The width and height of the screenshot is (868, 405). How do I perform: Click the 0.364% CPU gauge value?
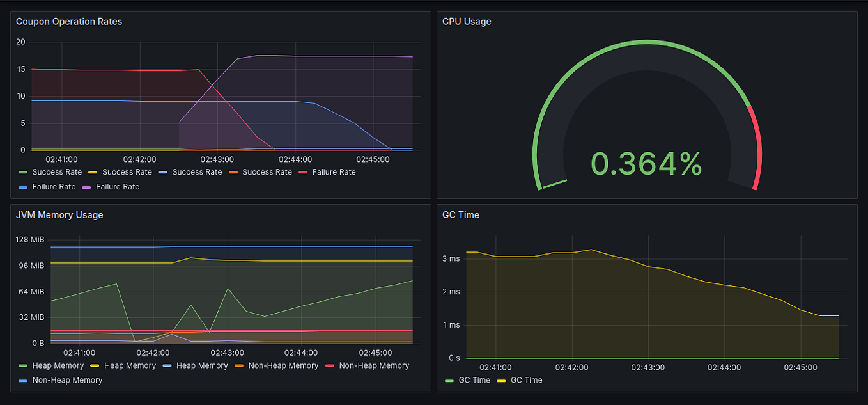point(646,164)
